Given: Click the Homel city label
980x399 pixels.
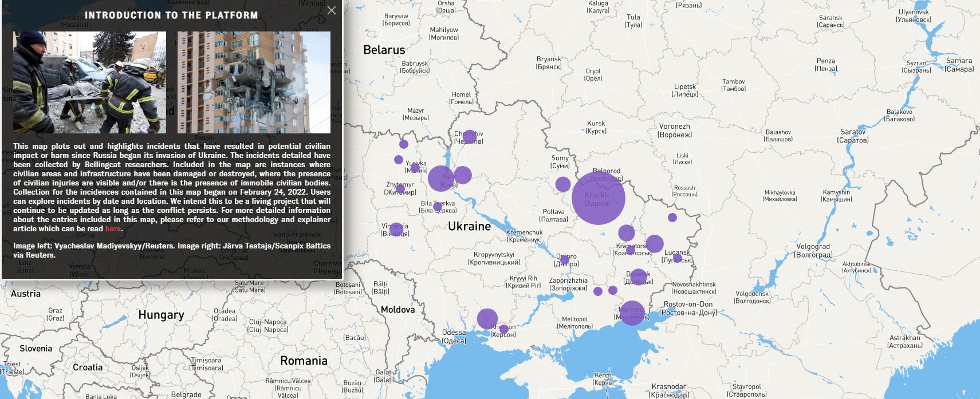Looking at the screenshot, I should coord(461,98).
